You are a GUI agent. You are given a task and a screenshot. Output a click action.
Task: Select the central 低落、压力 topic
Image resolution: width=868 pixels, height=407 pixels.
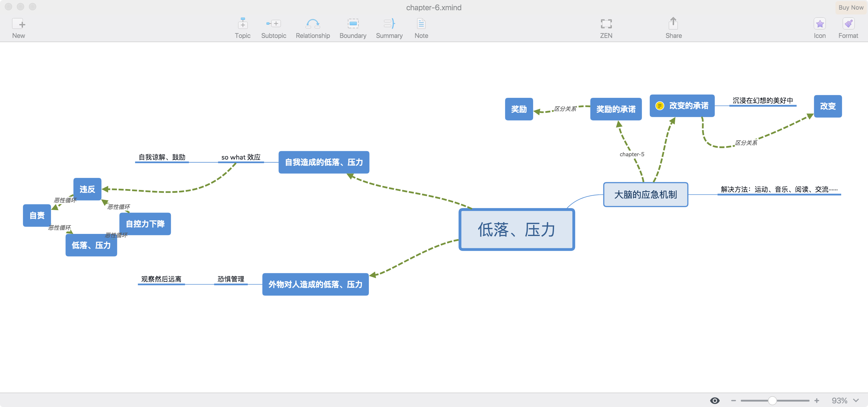click(x=516, y=230)
